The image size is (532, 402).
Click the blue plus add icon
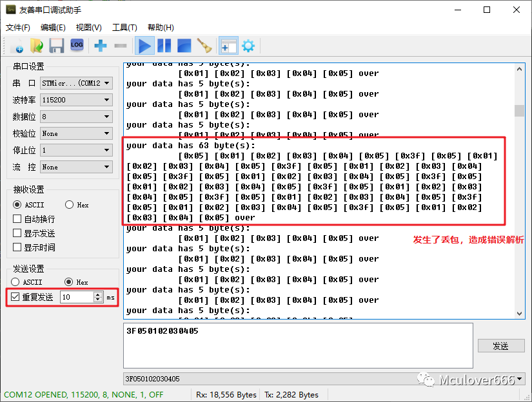(x=101, y=46)
